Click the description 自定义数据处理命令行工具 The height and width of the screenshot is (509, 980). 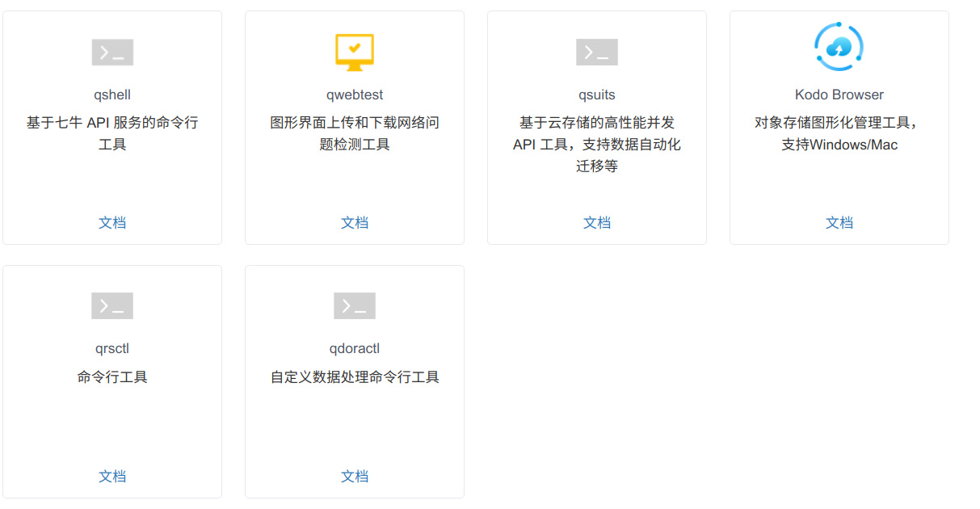click(x=355, y=377)
